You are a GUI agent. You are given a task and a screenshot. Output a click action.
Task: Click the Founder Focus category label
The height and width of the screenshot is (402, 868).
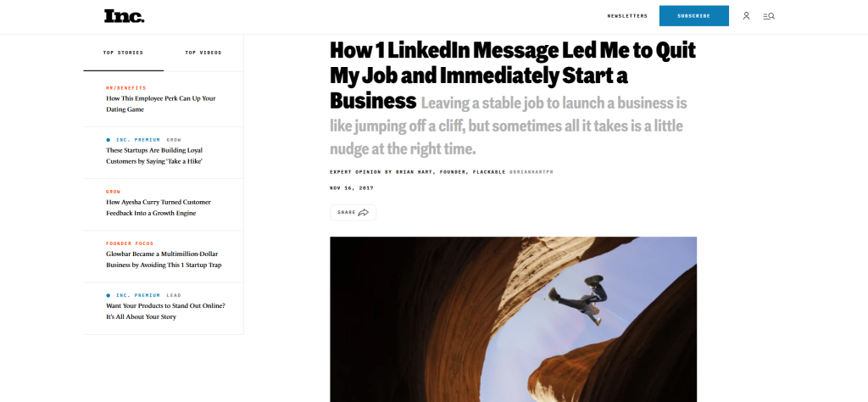(x=130, y=243)
